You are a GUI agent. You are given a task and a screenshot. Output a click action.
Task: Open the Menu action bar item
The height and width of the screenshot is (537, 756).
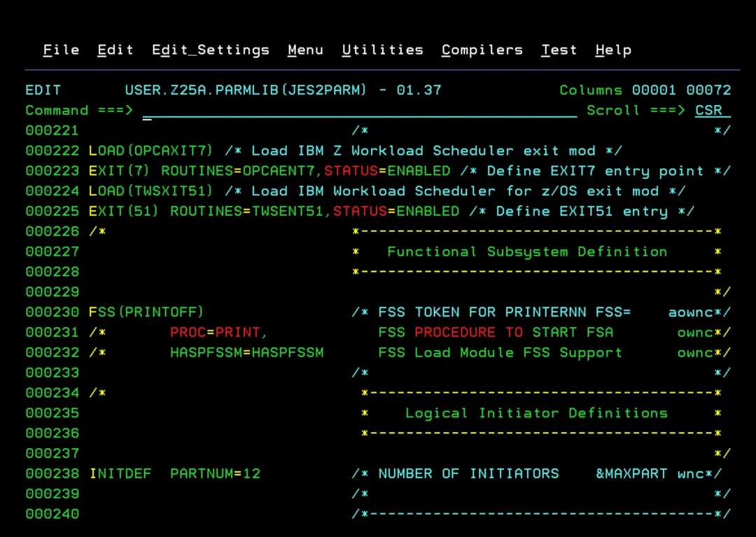click(x=306, y=50)
